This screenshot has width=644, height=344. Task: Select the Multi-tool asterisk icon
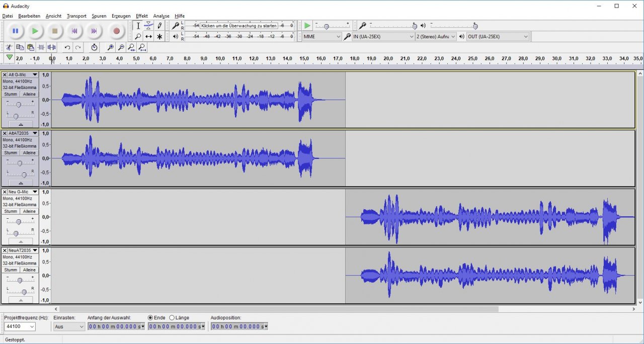coord(160,37)
